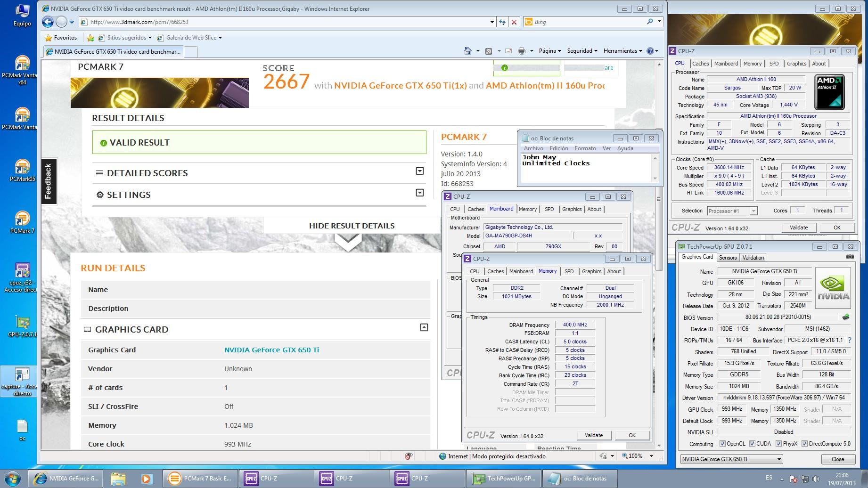Screen dimensions: 868x488
Task: Open the IE help question mark icon
Action: click(650, 51)
